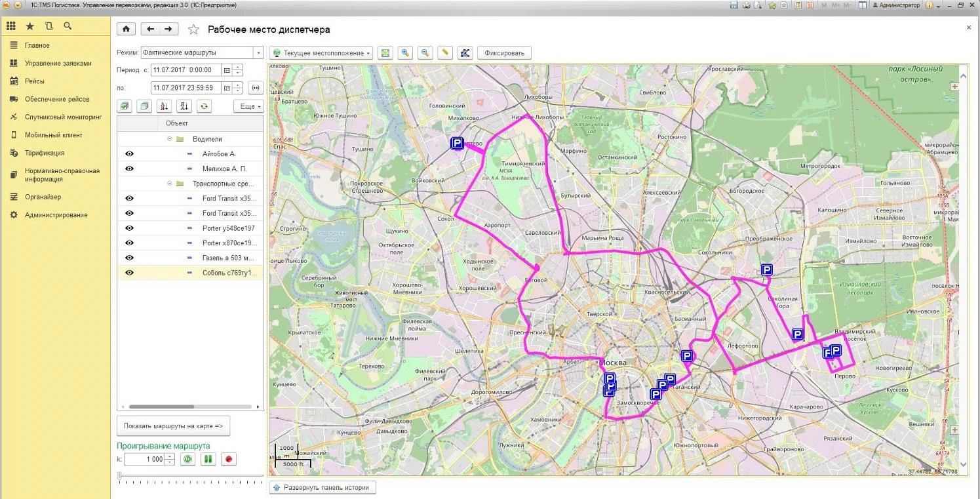This screenshot has height=499, width=980.
Task: Toggle eye icon for Соболь с769ту1
Action: click(x=129, y=273)
